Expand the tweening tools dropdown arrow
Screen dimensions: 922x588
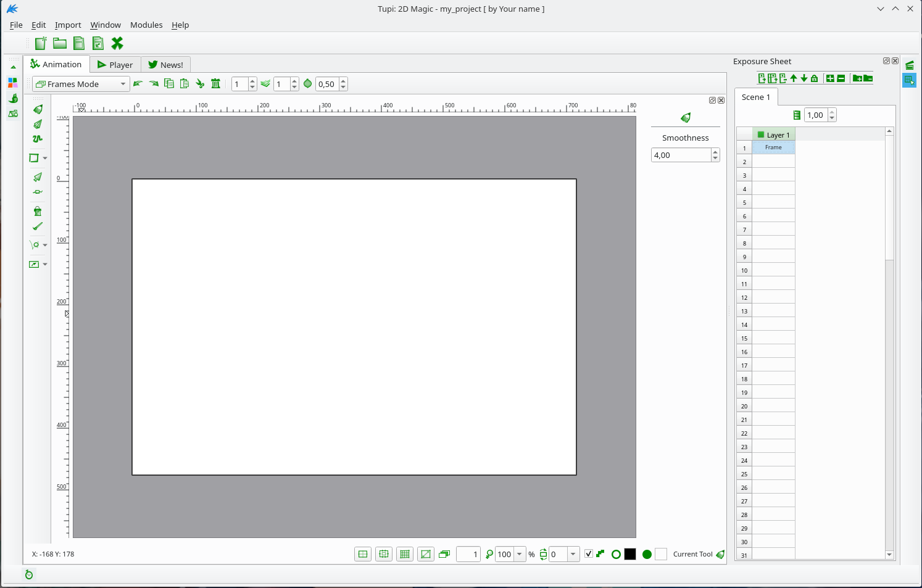click(x=45, y=246)
